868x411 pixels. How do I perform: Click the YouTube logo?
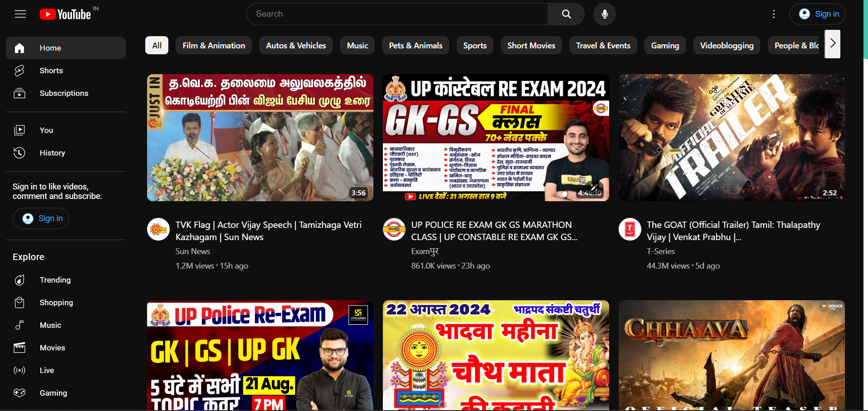(x=66, y=14)
